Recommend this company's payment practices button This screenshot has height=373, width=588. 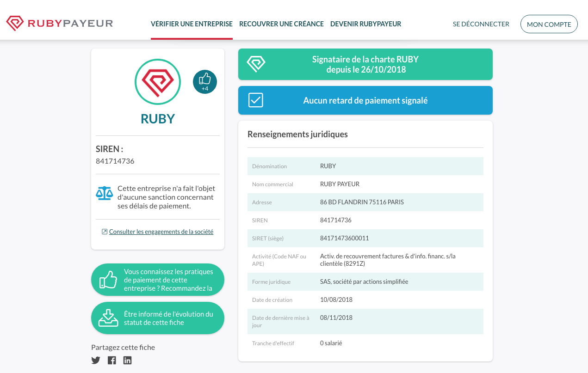[158, 280]
